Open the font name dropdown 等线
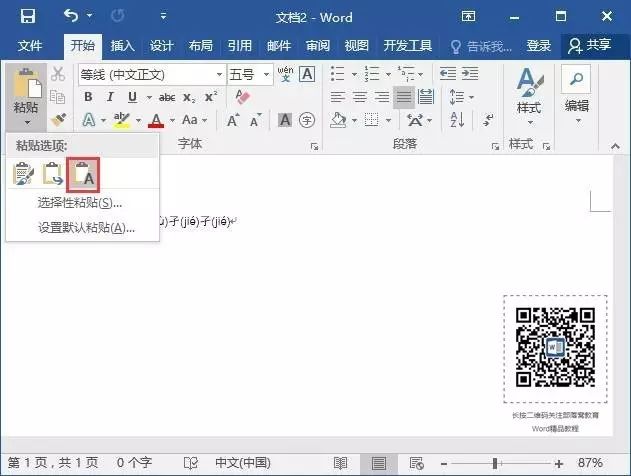 click(151, 75)
